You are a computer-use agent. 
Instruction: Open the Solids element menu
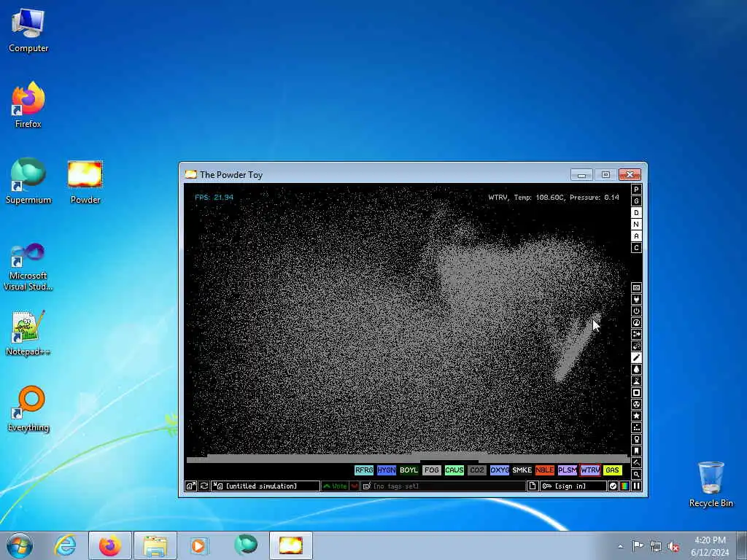tap(636, 392)
